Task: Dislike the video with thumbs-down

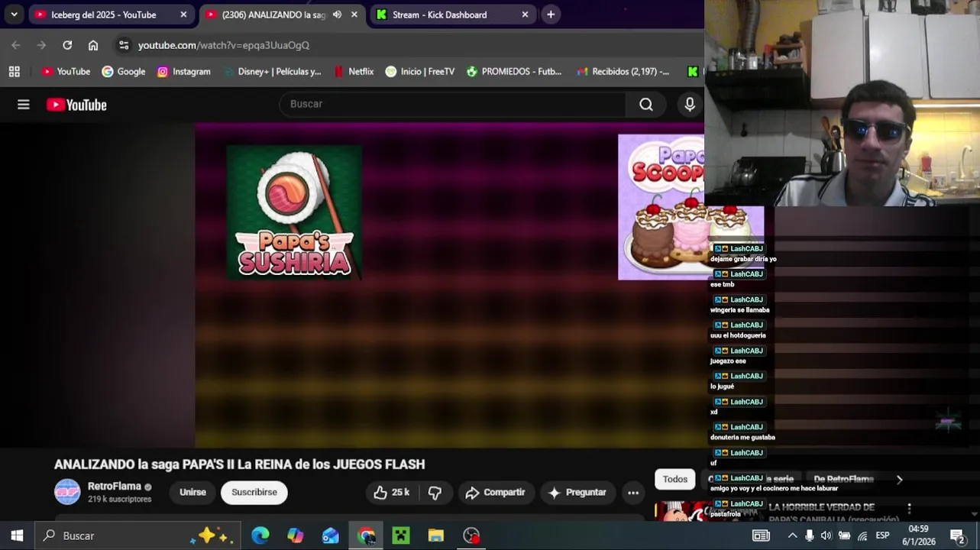Action: click(435, 493)
